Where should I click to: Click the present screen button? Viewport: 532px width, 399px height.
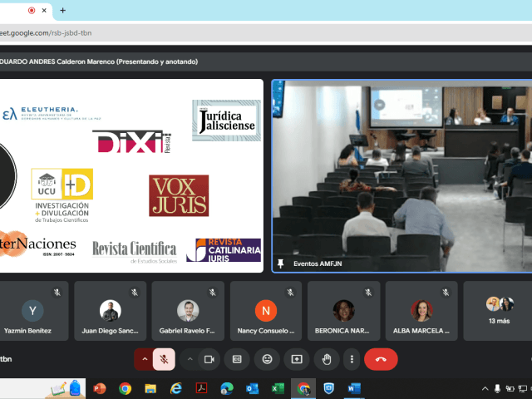pos(297,359)
